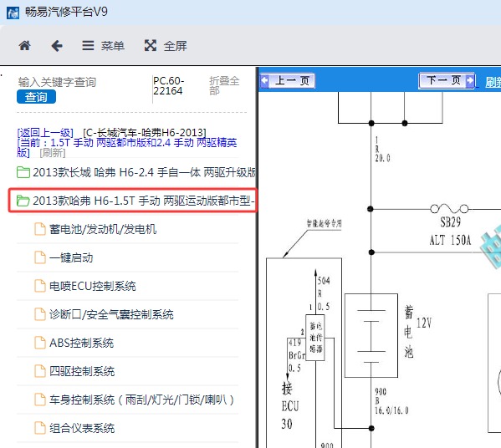Click the page icon beside 一键启动

[40, 257]
